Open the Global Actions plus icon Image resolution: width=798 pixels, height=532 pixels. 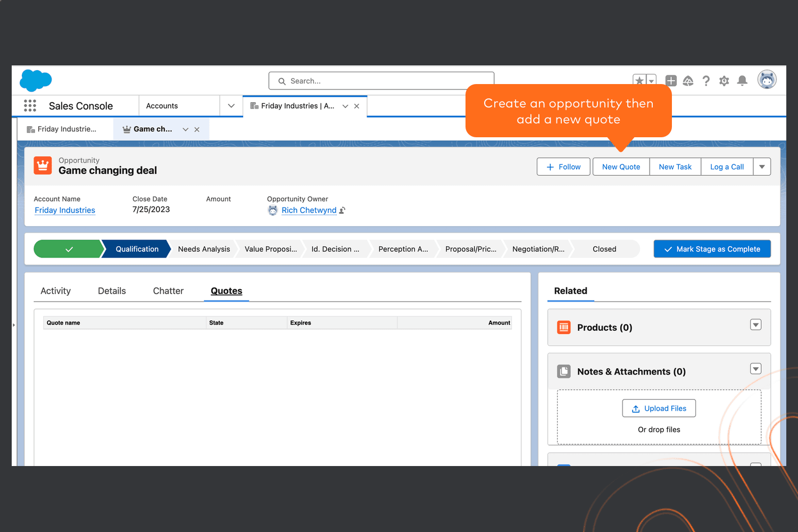click(x=671, y=81)
